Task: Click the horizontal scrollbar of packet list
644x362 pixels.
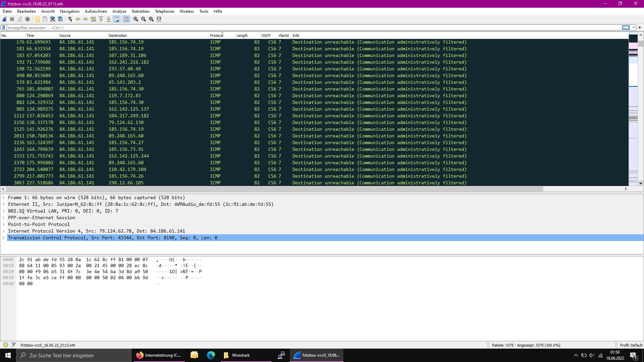Action: [x=274, y=189]
